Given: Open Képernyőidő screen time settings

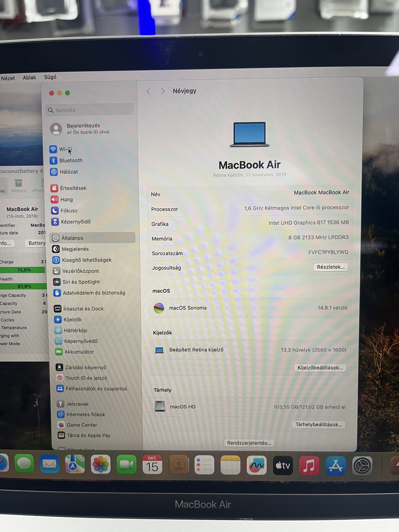Looking at the screenshot, I should [x=71, y=222].
